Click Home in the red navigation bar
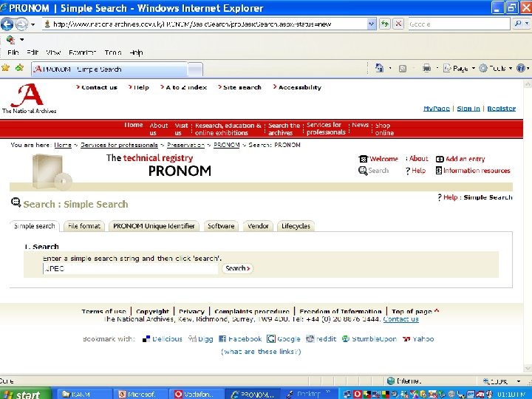The image size is (532, 399). (133, 125)
